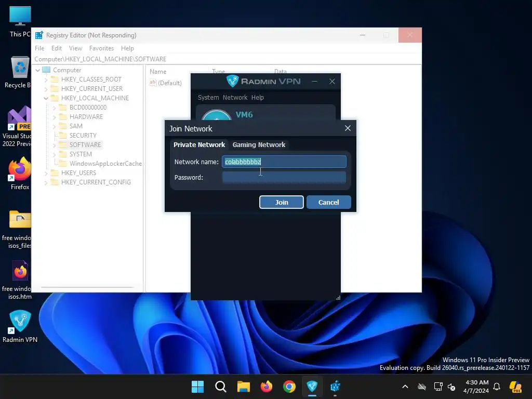The image size is (532, 399).
Task: Expand HKEY_USERS node
Action: (46, 173)
